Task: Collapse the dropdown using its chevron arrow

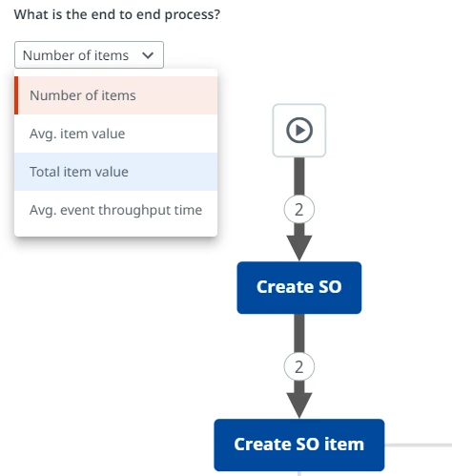Action: click(148, 55)
